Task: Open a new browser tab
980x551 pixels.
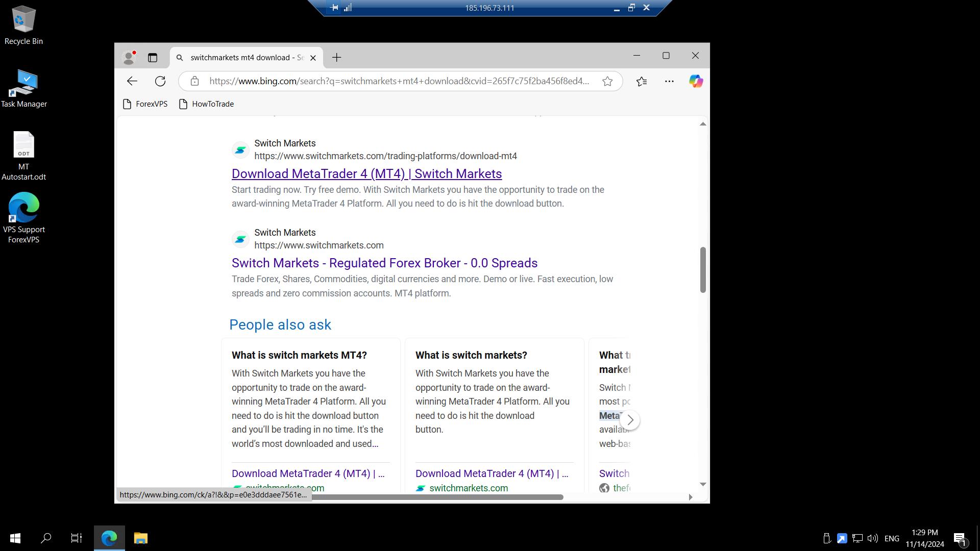Action: [x=336, y=58]
